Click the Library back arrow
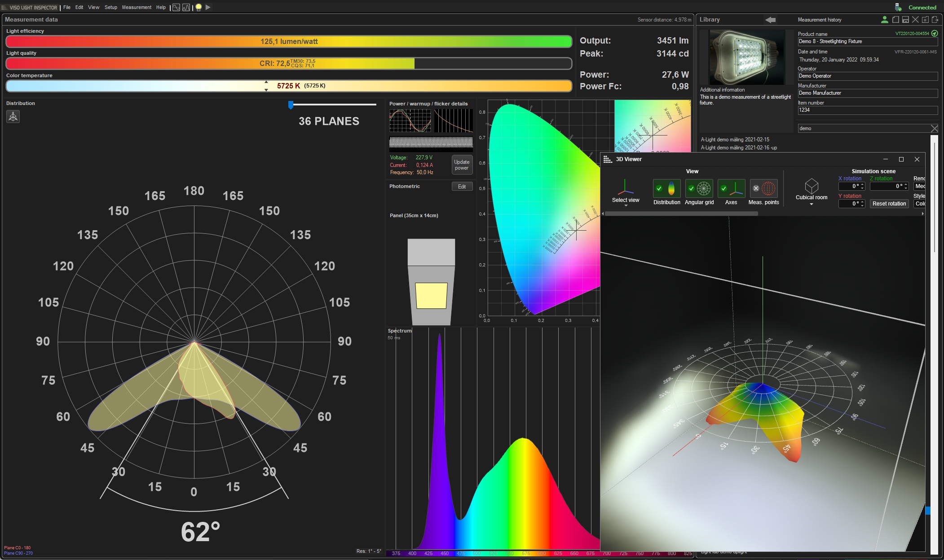 (x=770, y=20)
